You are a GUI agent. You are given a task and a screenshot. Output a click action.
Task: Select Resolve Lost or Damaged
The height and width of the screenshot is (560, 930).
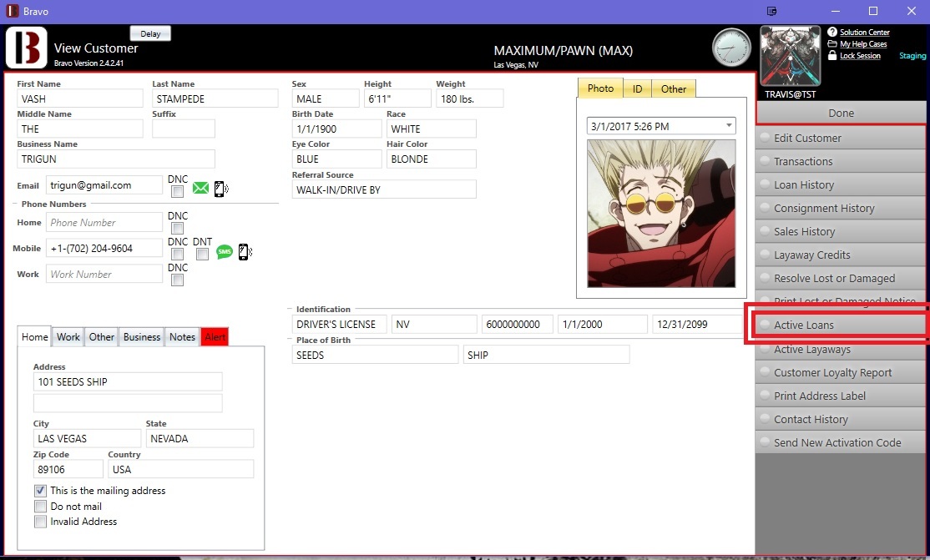point(841,278)
